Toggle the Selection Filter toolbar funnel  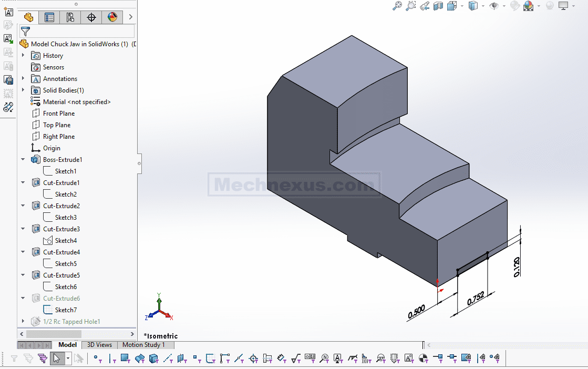(x=14, y=358)
